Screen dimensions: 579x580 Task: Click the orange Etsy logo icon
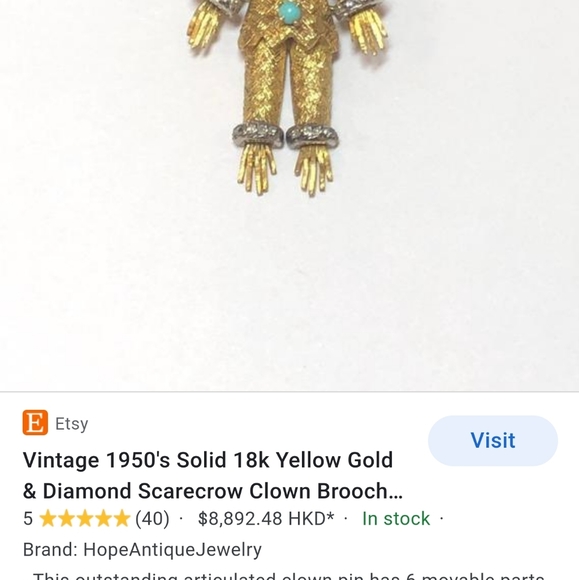pos(35,422)
